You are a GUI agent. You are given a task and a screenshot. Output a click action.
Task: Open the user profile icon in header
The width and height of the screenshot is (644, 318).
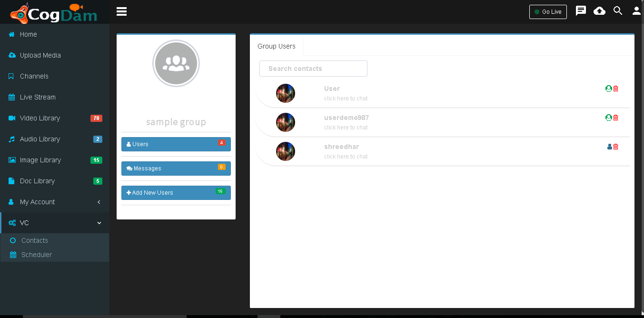[x=636, y=11]
